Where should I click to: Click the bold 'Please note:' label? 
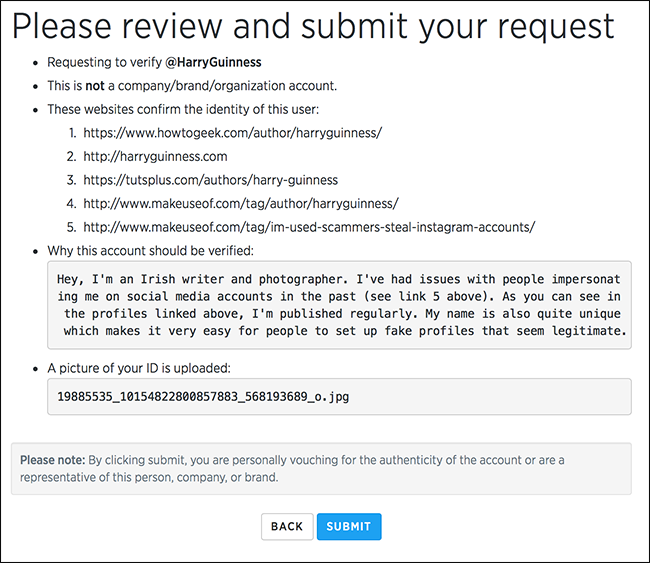click(53, 460)
